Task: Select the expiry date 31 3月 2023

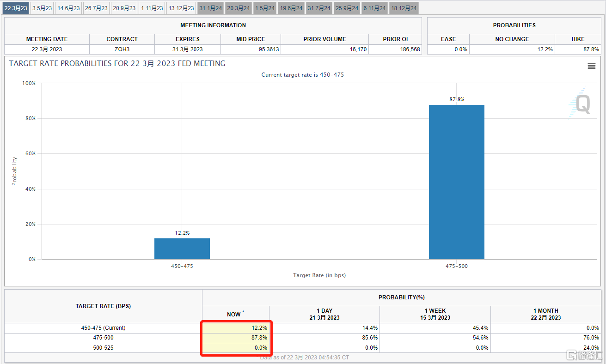Action: [x=188, y=49]
